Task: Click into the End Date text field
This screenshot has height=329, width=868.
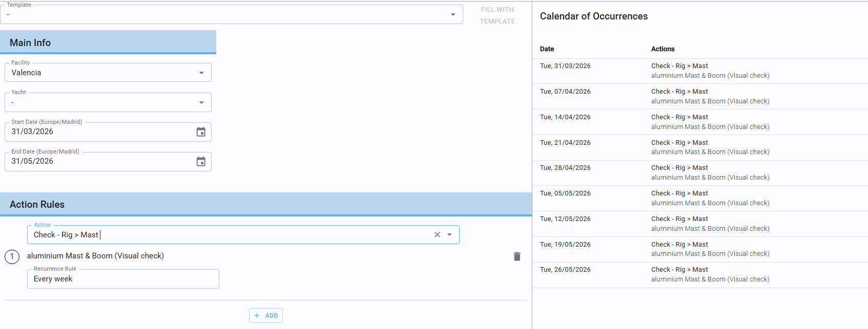Action: (97, 162)
